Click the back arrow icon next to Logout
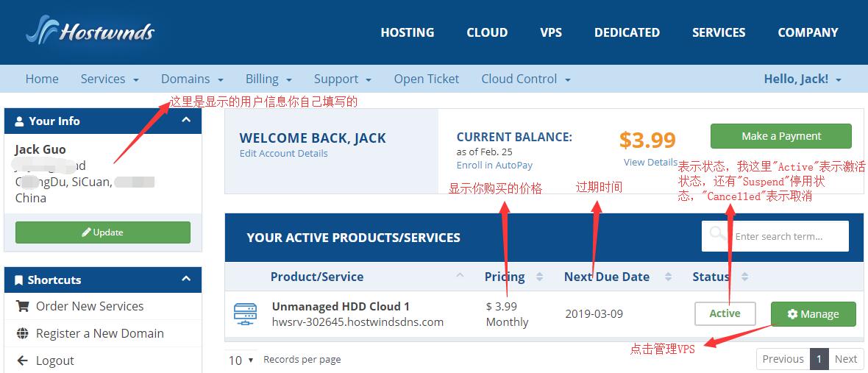 pyautogui.click(x=22, y=360)
